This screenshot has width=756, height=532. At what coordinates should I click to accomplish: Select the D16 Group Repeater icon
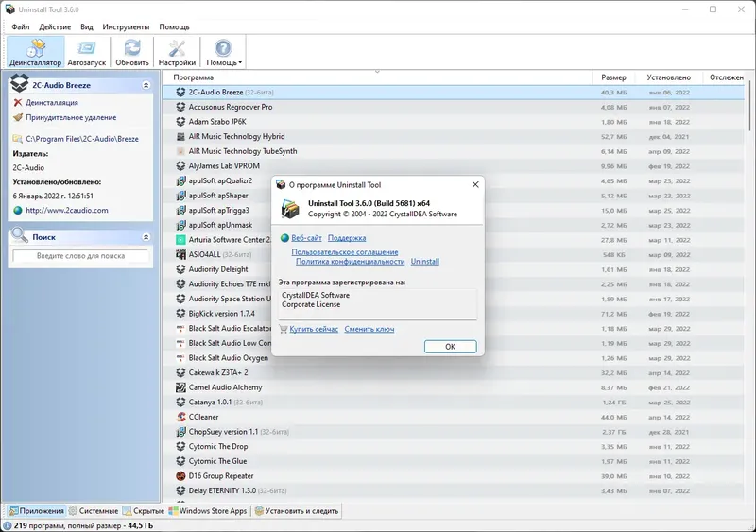tap(180, 476)
